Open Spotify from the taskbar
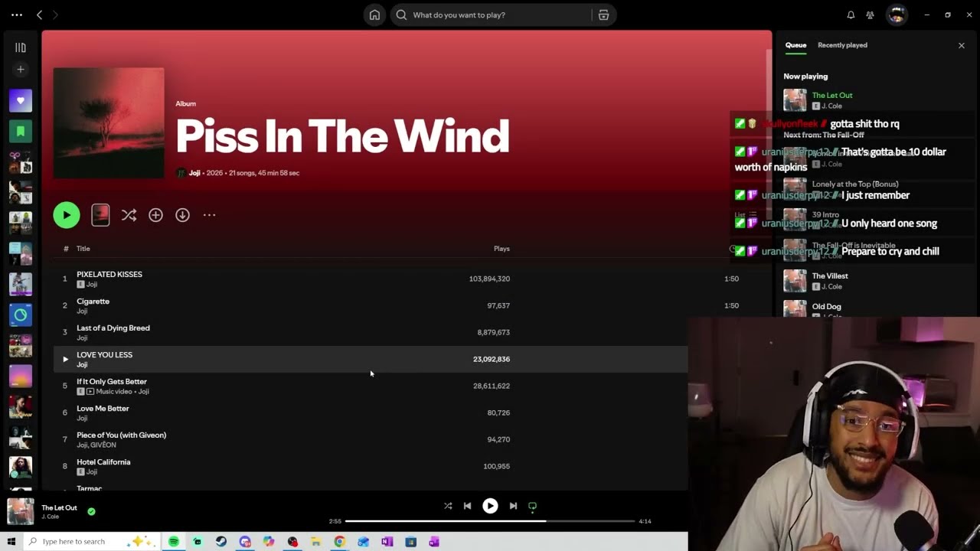 click(x=174, y=542)
